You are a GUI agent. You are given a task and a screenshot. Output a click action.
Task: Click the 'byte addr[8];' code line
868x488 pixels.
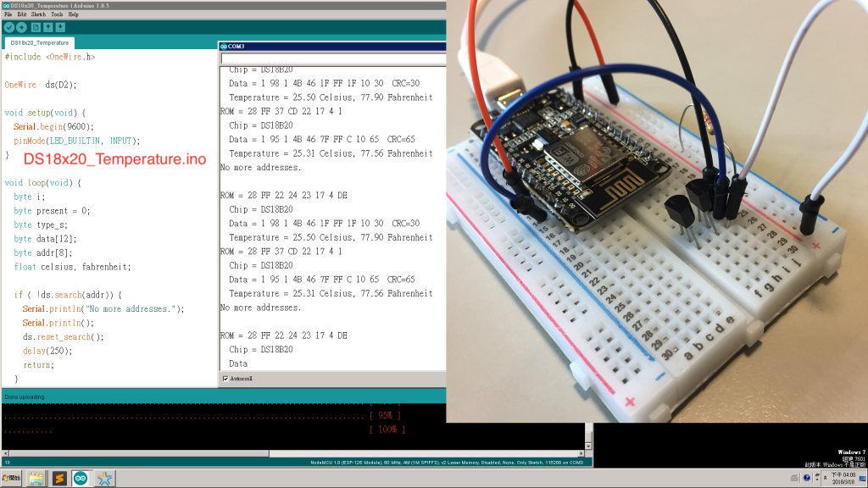[42, 252]
